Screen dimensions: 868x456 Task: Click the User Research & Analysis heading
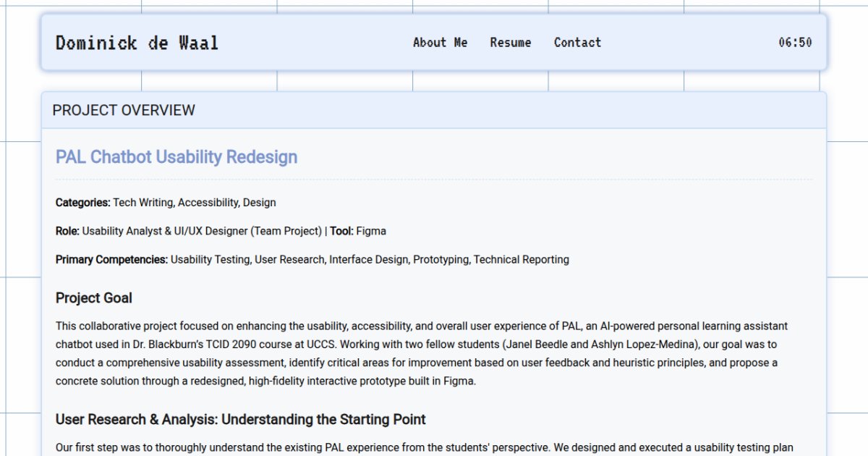[x=240, y=419]
